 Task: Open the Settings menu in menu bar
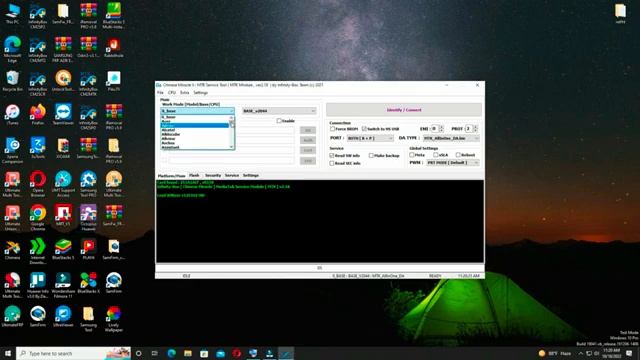pyautogui.click(x=200, y=93)
